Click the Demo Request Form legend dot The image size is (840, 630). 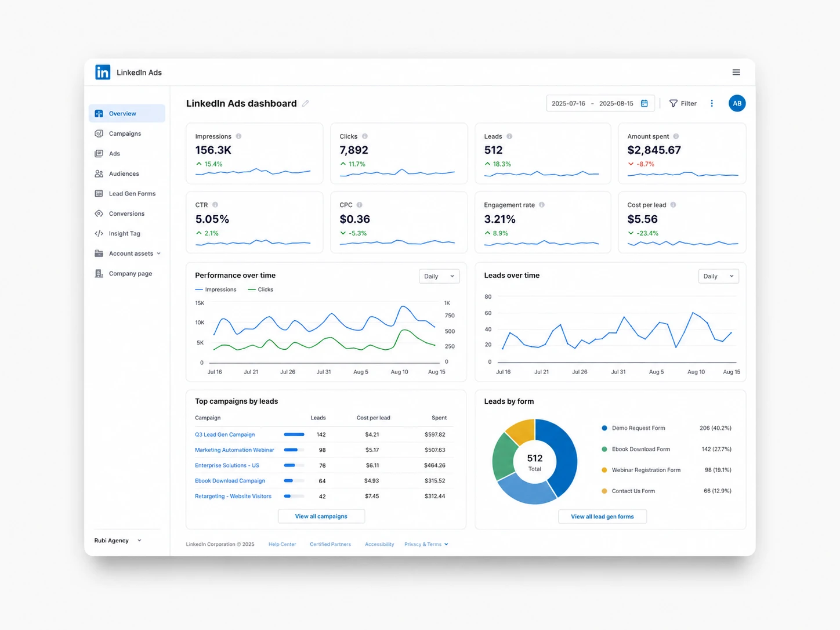(604, 428)
